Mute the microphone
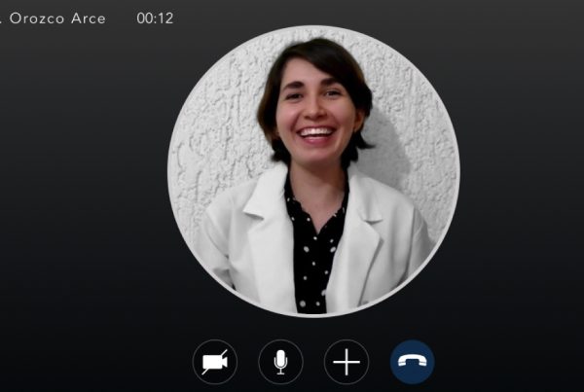 tap(281, 362)
